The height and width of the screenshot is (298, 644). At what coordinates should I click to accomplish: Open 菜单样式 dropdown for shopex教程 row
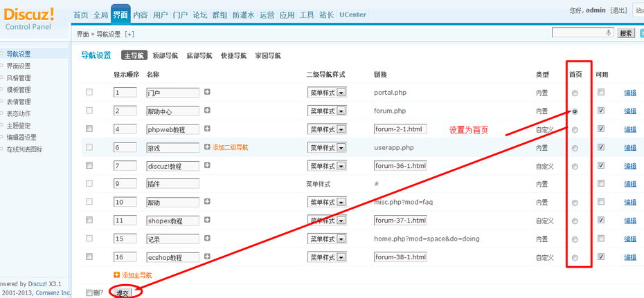click(327, 220)
